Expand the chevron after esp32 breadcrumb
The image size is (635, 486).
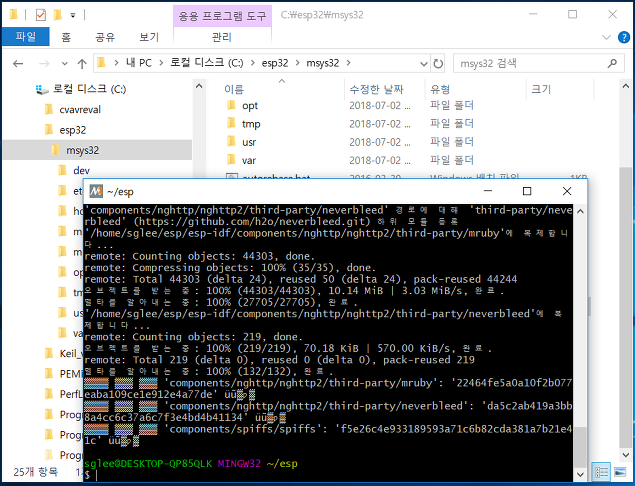point(298,63)
